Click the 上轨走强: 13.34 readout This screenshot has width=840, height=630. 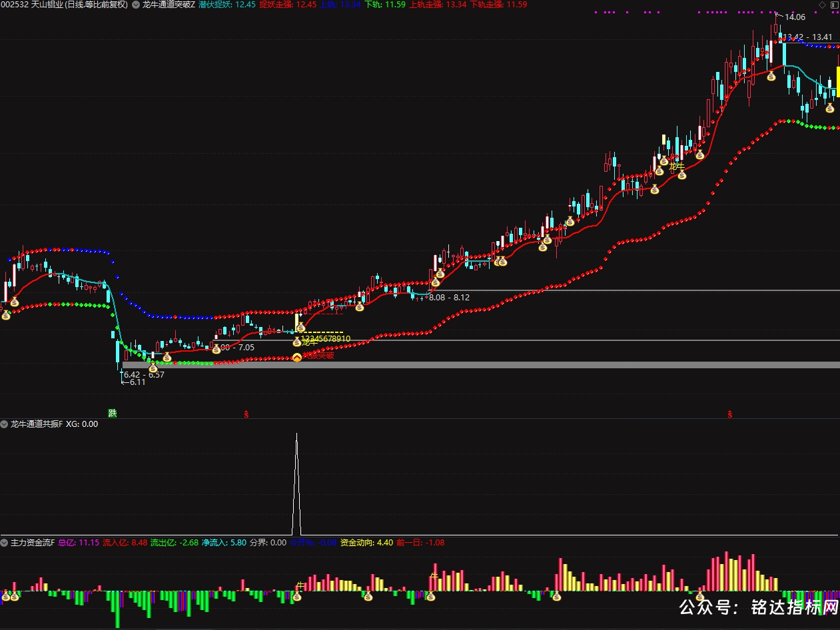point(437,5)
